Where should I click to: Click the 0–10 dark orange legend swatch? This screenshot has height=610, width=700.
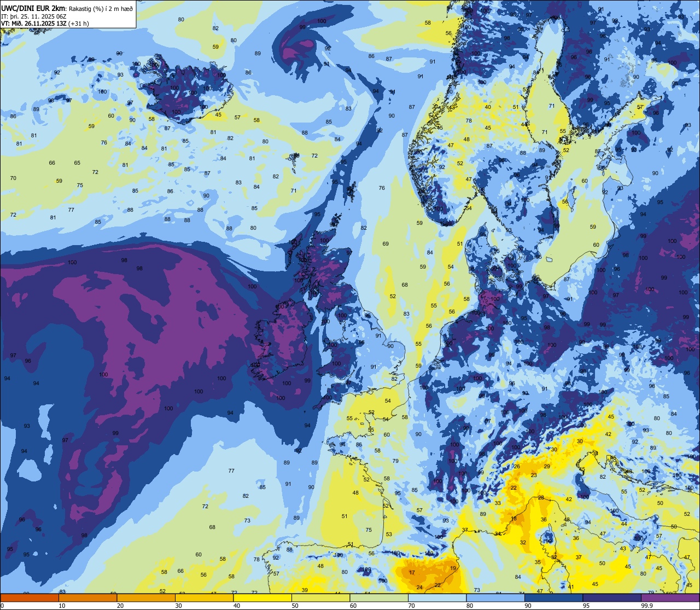[x=30, y=598]
